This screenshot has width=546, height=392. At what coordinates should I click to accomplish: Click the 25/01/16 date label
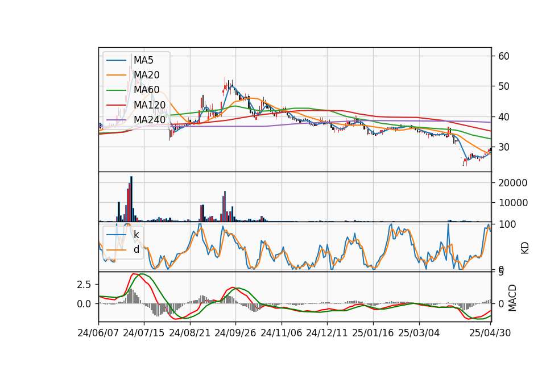pos(373,333)
